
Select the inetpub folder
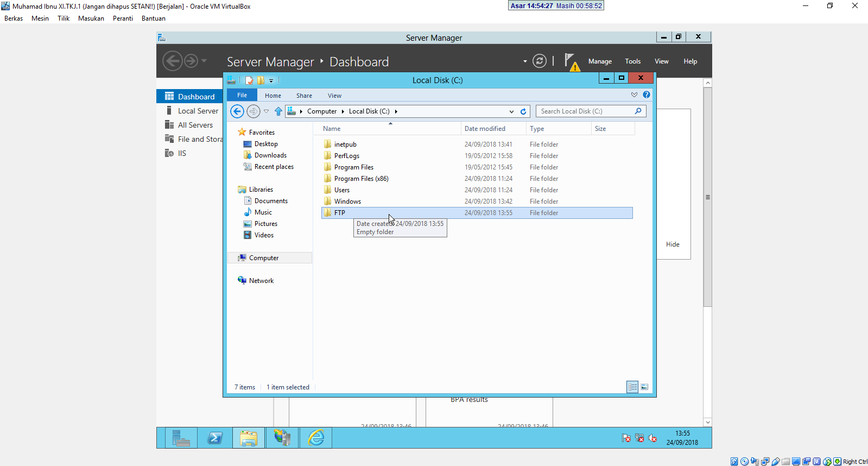point(345,144)
